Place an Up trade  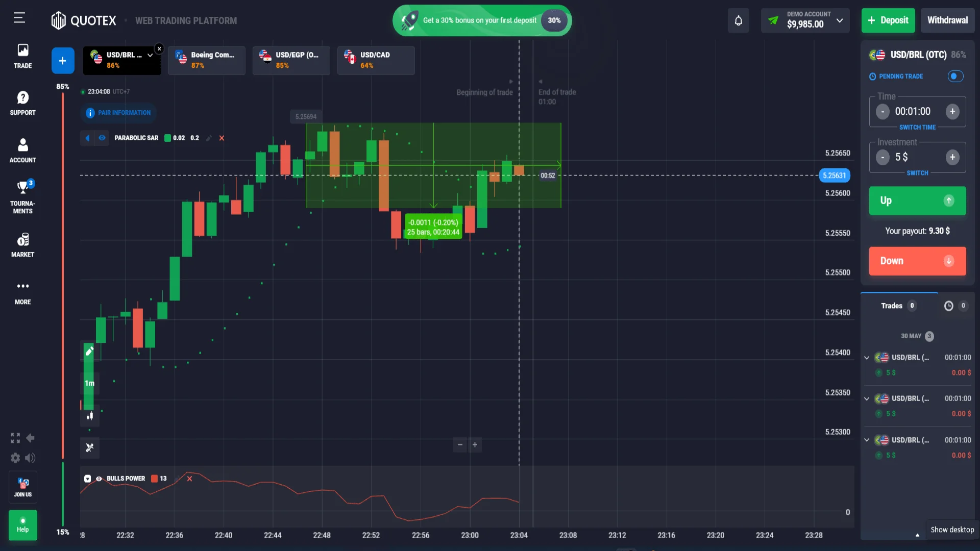point(917,201)
